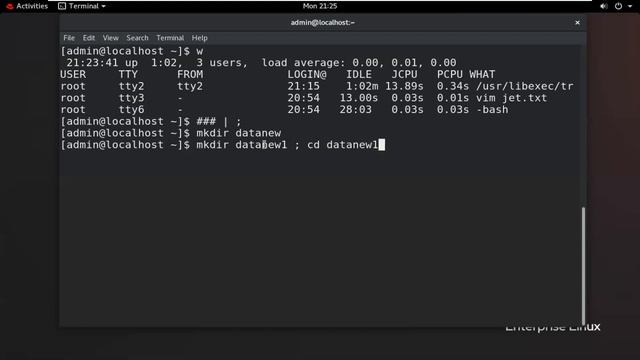Click the admin@localhost title bar
This screenshot has height=360, width=640.
322,22
